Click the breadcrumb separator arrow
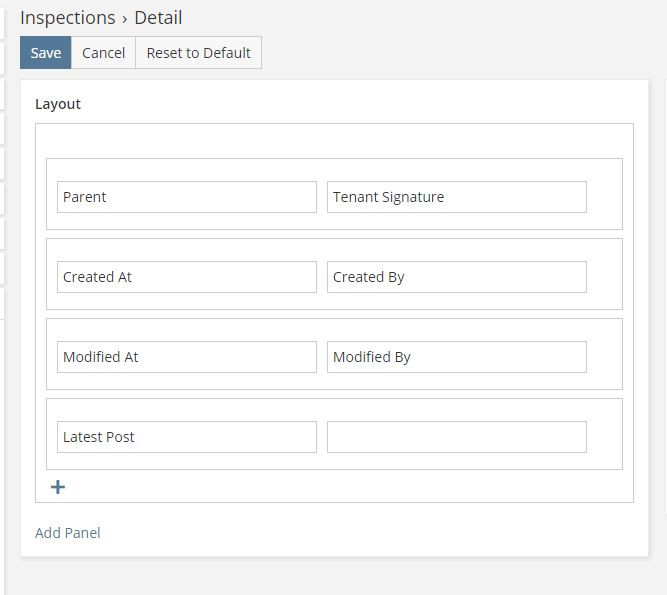The height and width of the screenshot is (595, 667). pos(126,19)
